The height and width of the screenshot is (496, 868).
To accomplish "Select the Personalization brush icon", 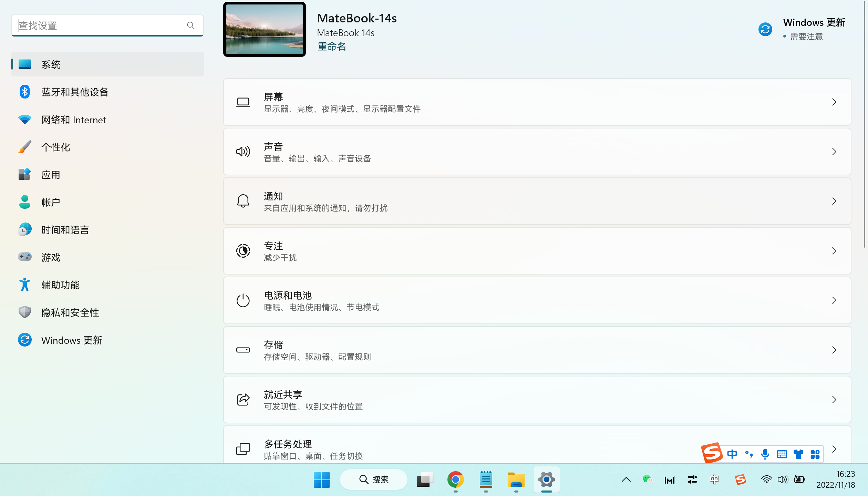I will pos(24,147).
